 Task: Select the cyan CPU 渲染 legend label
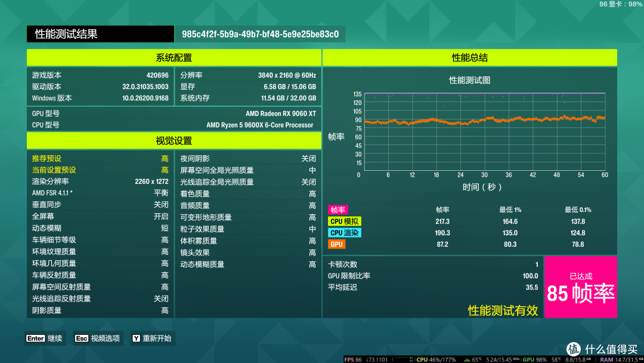click(x=345, y=233)
